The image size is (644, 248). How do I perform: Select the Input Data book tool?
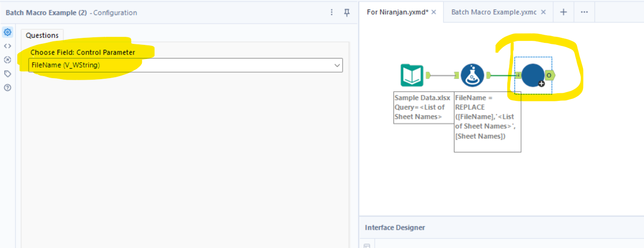click(412, 76)
